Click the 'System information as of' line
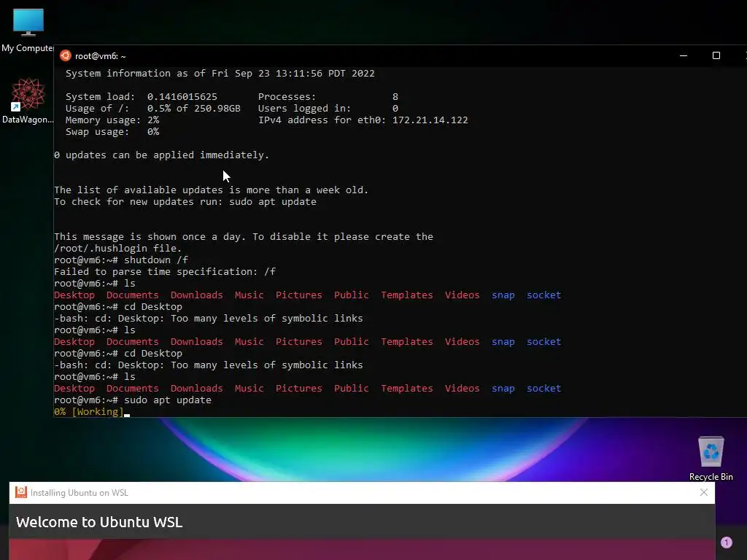This screenshot has width=747, height=560. pos(220,74)
